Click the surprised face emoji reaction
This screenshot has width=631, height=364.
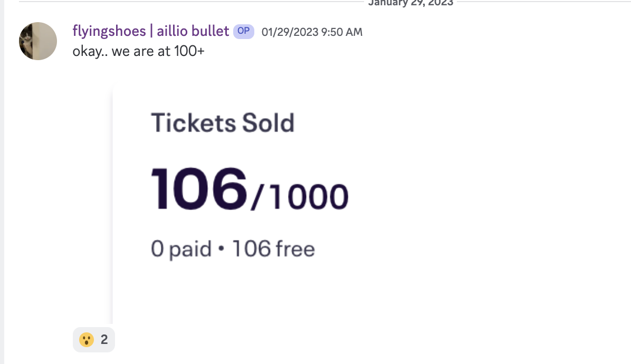pyautogui.click(x=86, y=340)
